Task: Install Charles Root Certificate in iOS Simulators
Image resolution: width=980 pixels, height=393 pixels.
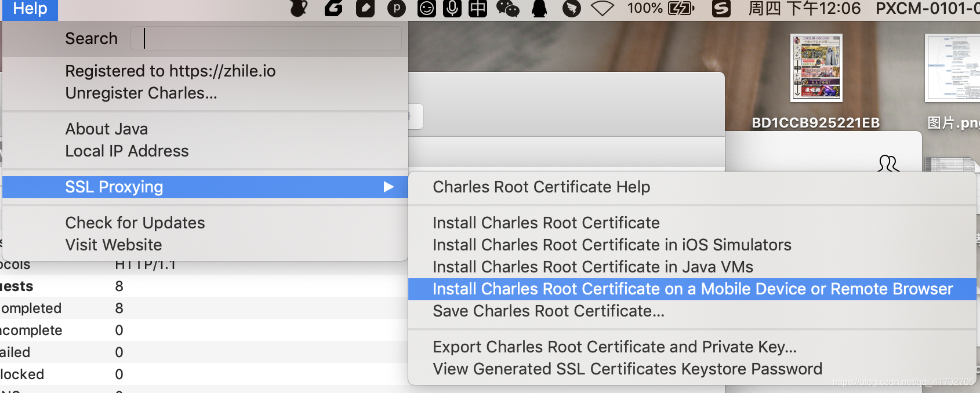Action: (612, 245)
